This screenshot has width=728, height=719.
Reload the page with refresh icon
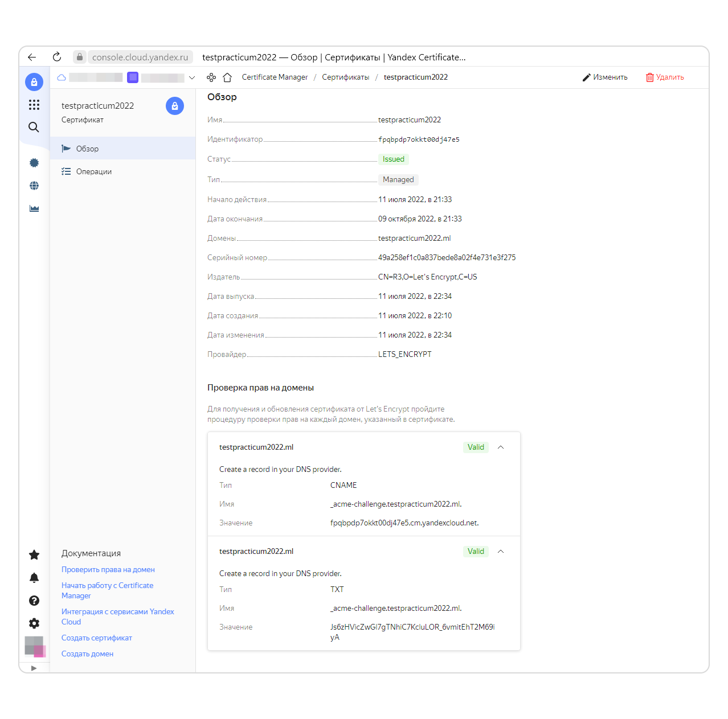click(57, 57)
